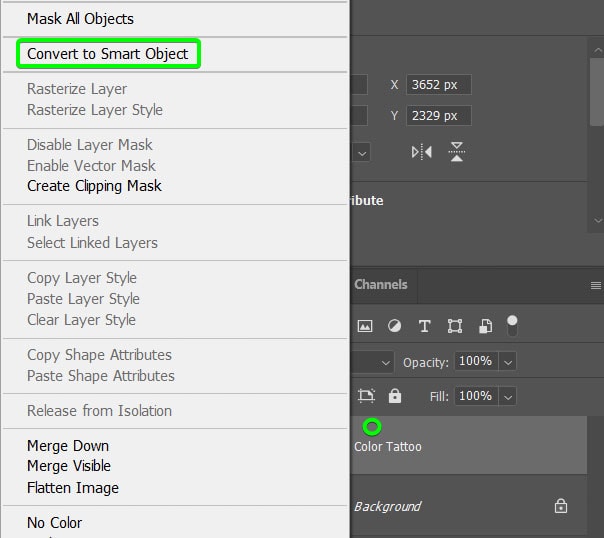Click the flip horizontal icon

coord(421,152)
